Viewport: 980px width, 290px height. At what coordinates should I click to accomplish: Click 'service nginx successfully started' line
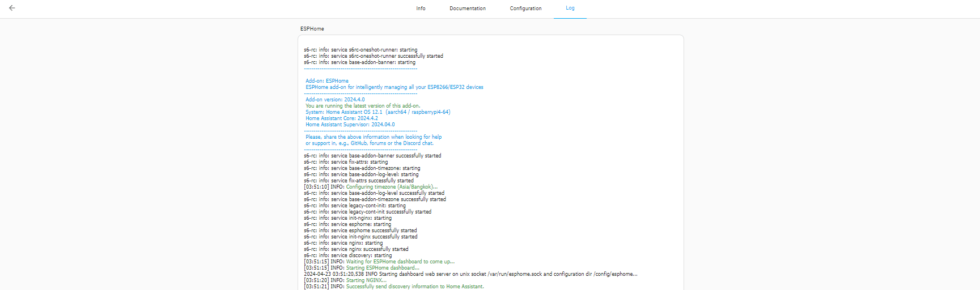[x=356, y=249]
